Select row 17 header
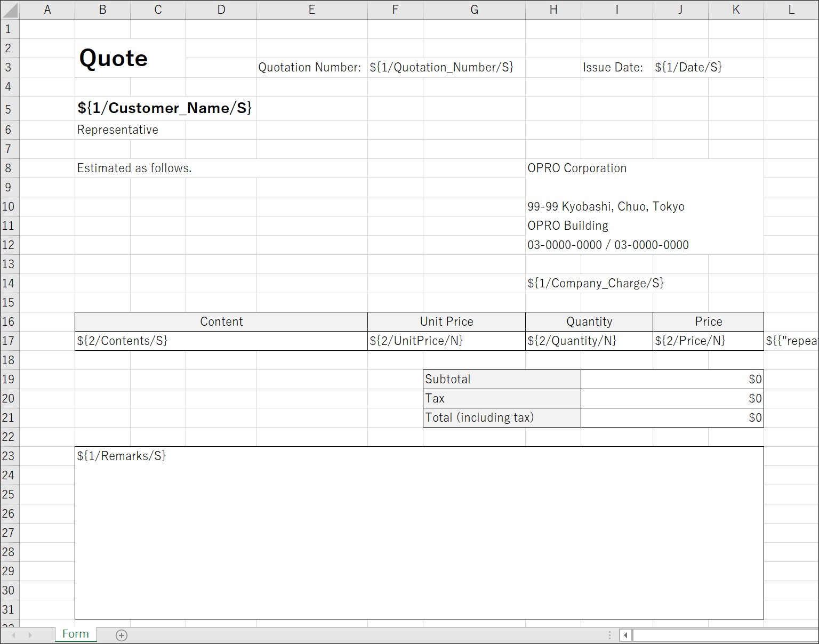This screenshot has height=644, width=819. click(9, 341)
